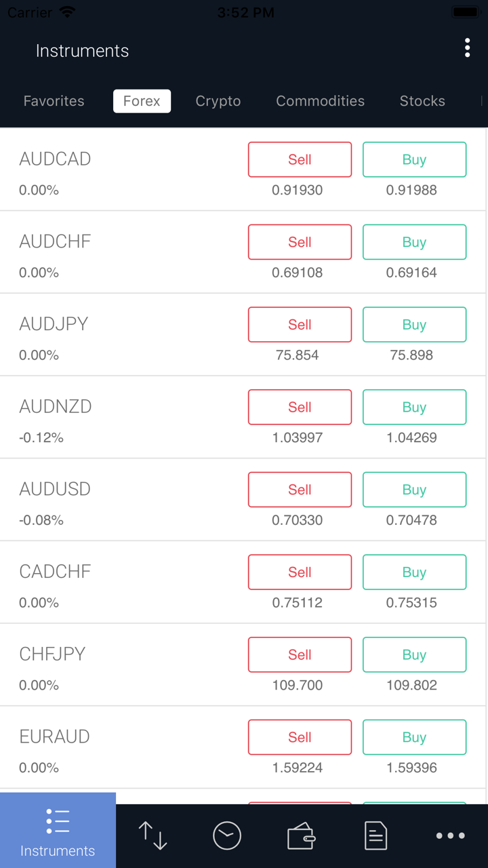Switch to the Commodities tab
The width and height of the screenshot is (488, 868).
click(x=320, y=101)
